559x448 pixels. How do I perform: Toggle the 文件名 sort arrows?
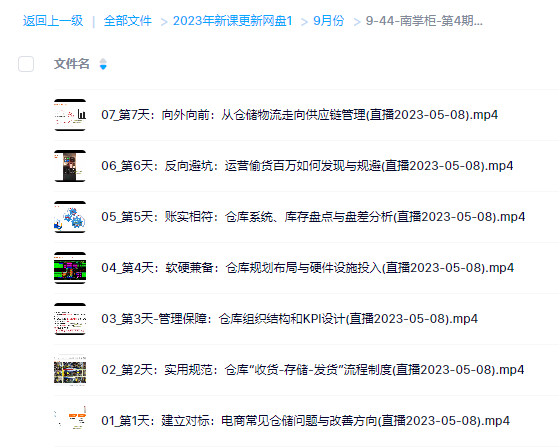[103, 64]
